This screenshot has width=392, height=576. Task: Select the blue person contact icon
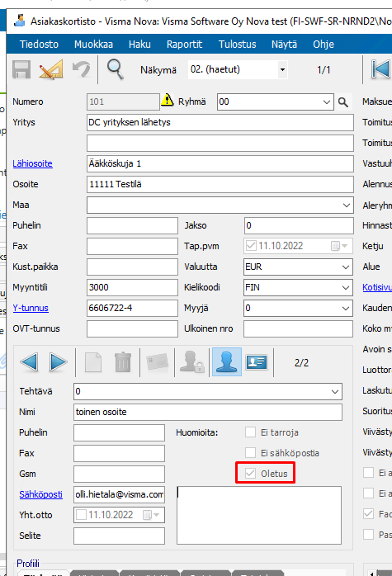(227, 361)
